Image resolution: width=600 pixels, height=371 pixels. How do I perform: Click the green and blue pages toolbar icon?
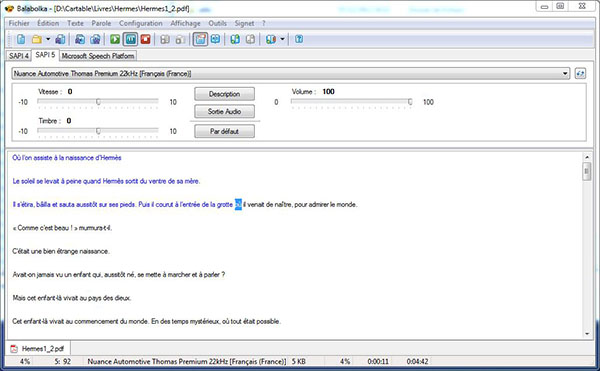(235, 39)
